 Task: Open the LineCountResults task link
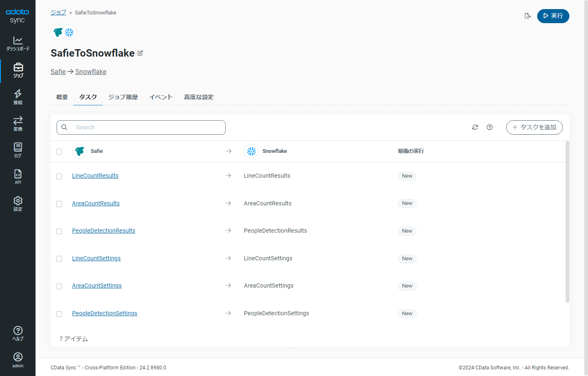[95, 176]
